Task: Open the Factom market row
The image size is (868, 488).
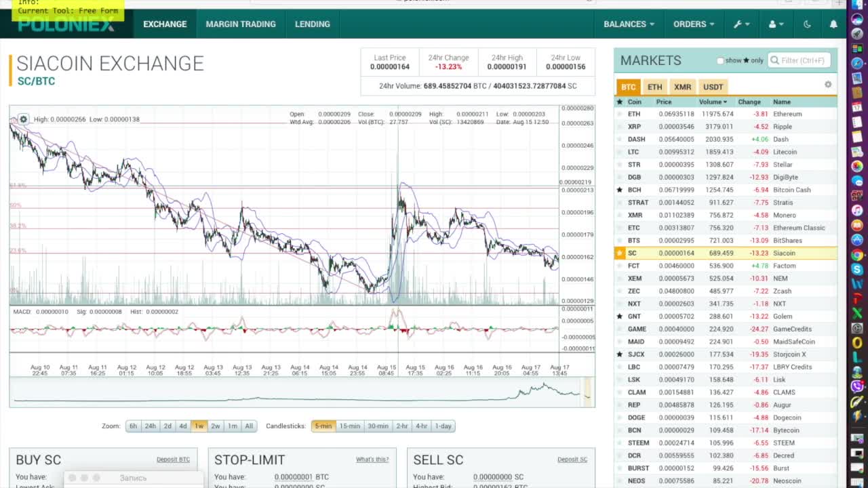Action: click(x=726, y=266)
